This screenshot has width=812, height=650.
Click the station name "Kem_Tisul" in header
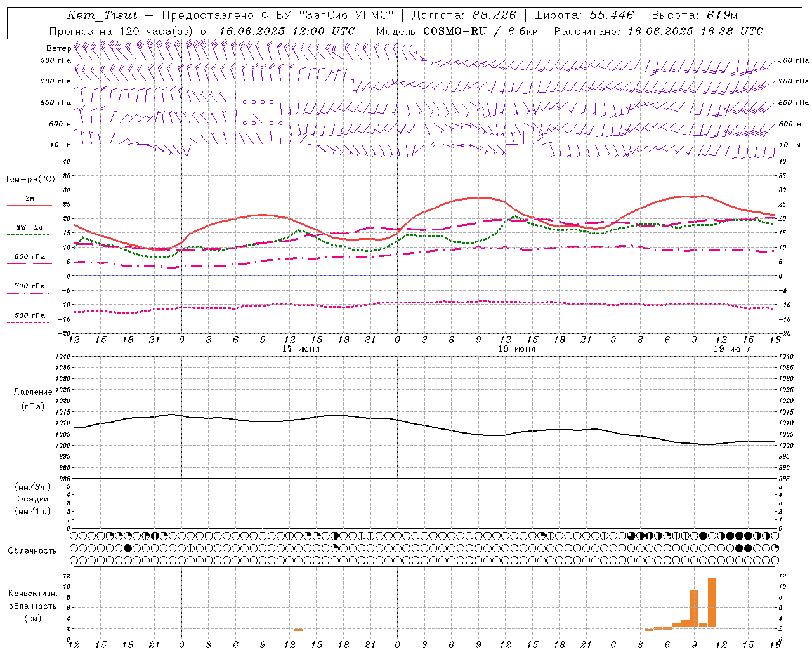(x=102, y=15)
